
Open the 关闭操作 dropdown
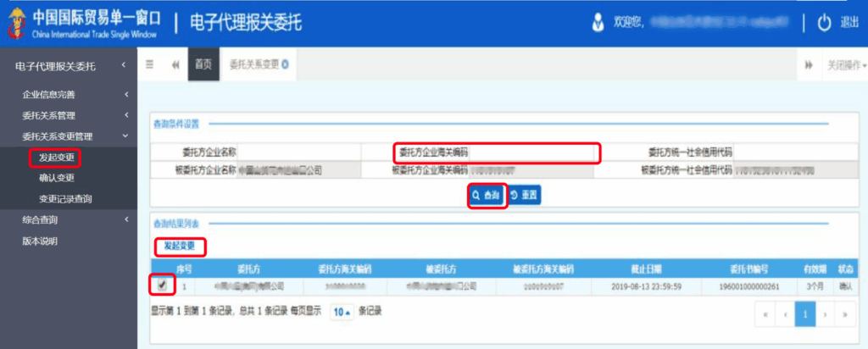point(847,64)
